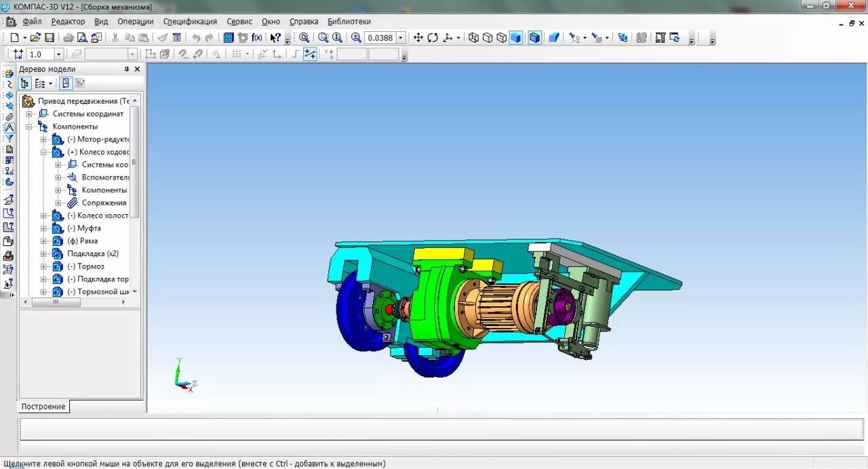Toggle structure view in model tree panel
This screenshot has width=868, height=469.
pos(25,83)
